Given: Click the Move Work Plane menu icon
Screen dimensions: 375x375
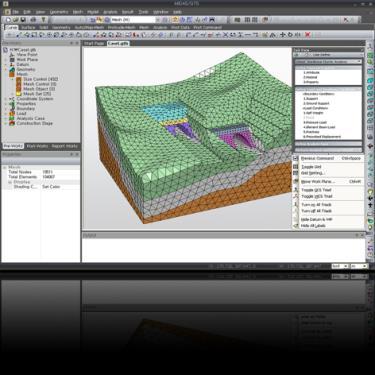Looking at the screenshot, I should coord(296,181).
